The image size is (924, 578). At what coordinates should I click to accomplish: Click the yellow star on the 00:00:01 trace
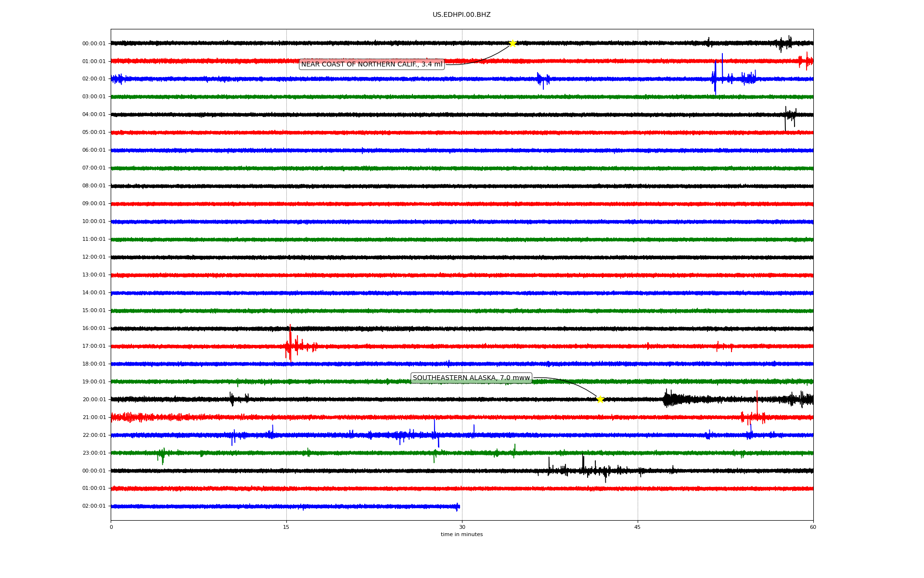coord(513,43)
